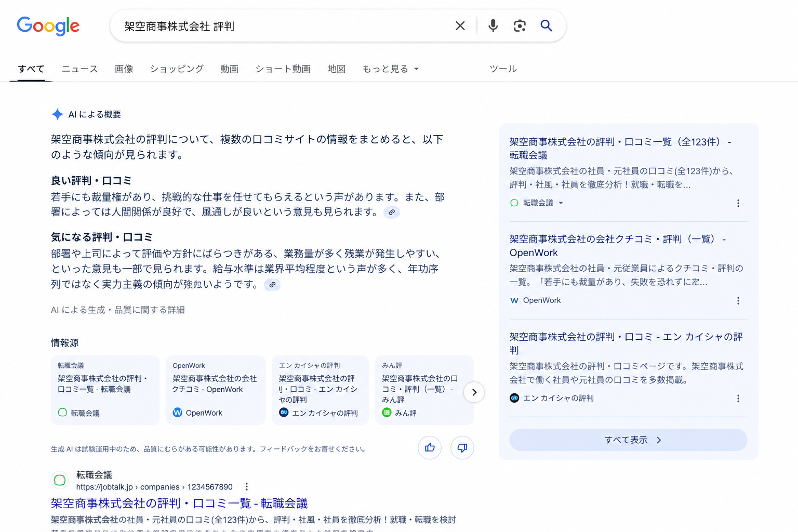Image resolution: width=798 pixels, height=532 pixels.
Task: Open source link icon after 良い評判 paragraph
Action: click(392, 212)
